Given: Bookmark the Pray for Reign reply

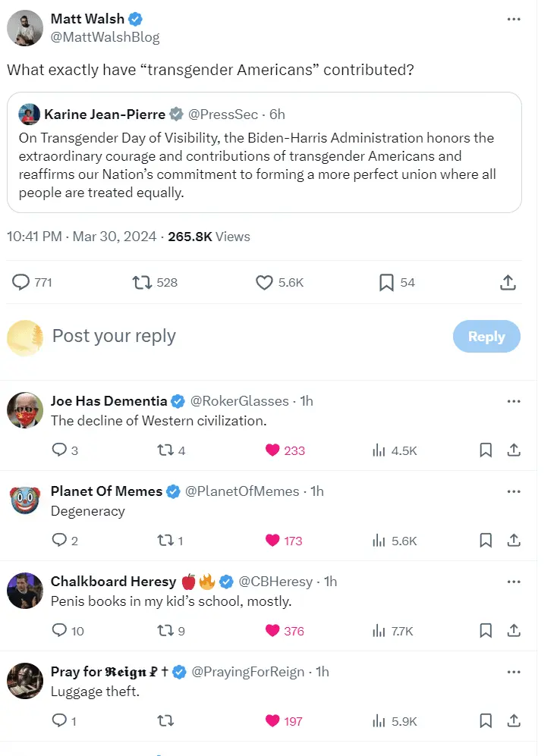Looking at the screenshot, I should [x=486, y=721].
